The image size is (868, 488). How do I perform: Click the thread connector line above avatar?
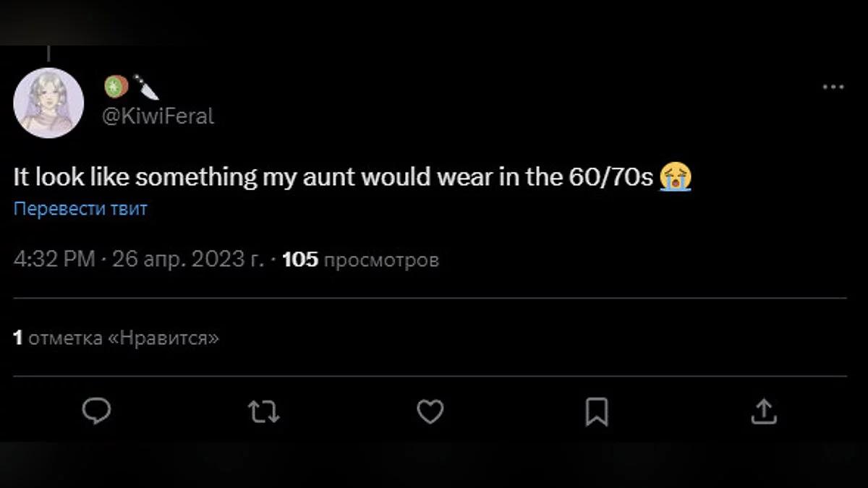[48, 53]
